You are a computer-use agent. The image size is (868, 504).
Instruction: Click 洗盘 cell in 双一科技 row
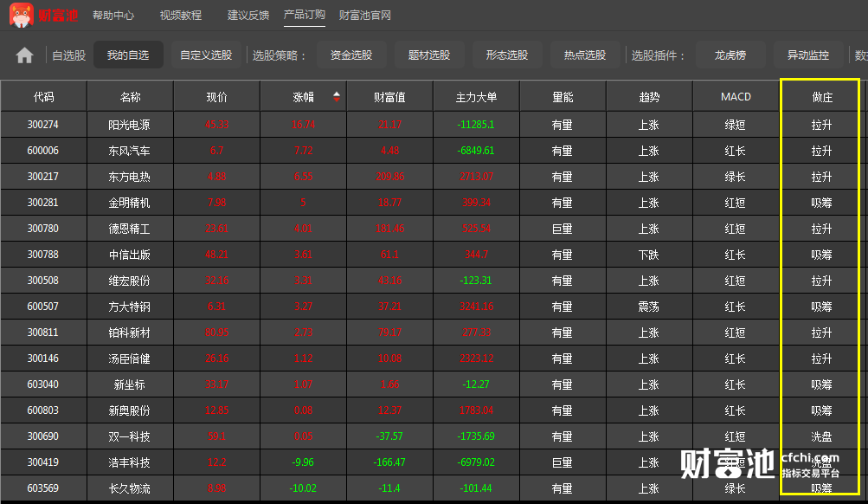(x=821, y=436)
